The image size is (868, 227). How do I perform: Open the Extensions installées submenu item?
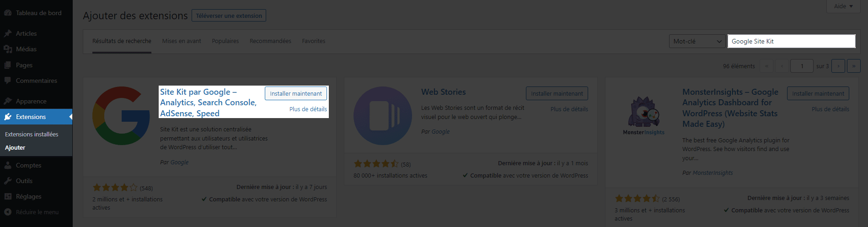pos(32,134)
